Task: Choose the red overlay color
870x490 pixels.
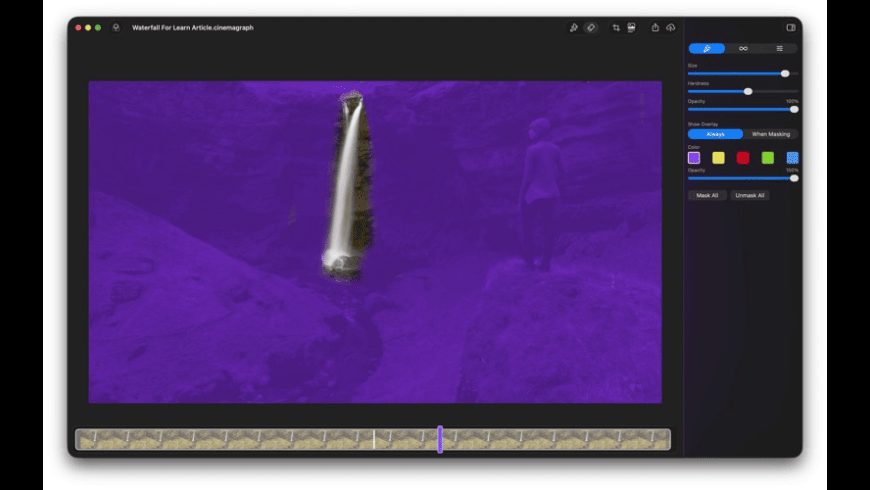Action: tap(743, 158)
